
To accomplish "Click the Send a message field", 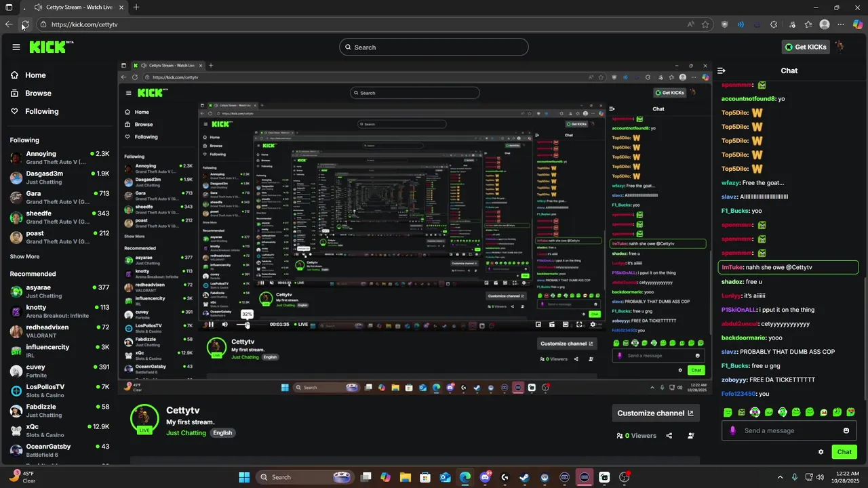I will [790, 430].
